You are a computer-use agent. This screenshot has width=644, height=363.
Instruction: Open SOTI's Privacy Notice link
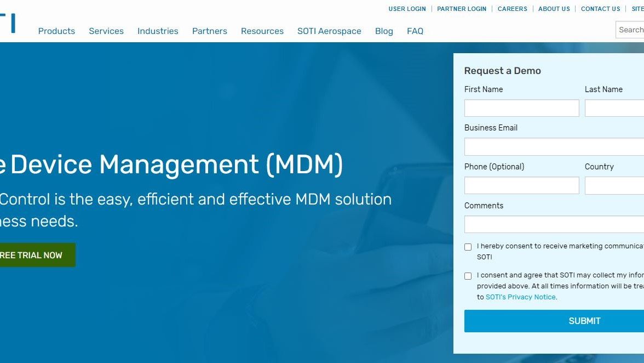coord(520,297)
